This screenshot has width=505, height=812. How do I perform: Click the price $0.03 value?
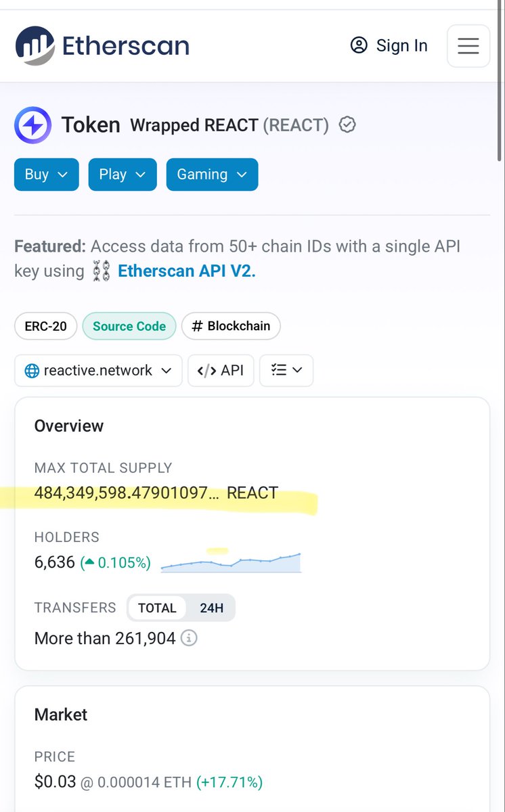pyautogui.click(x=55, y=782)
